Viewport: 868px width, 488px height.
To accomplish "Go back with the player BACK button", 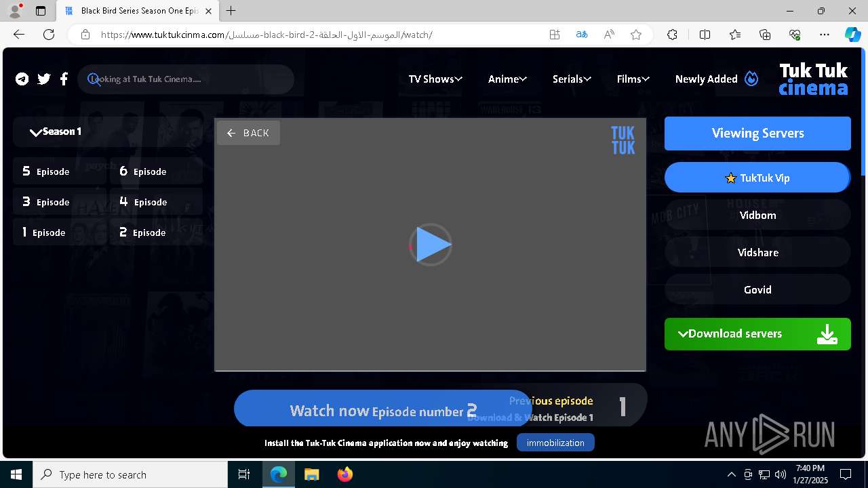I will click(248, 133).
